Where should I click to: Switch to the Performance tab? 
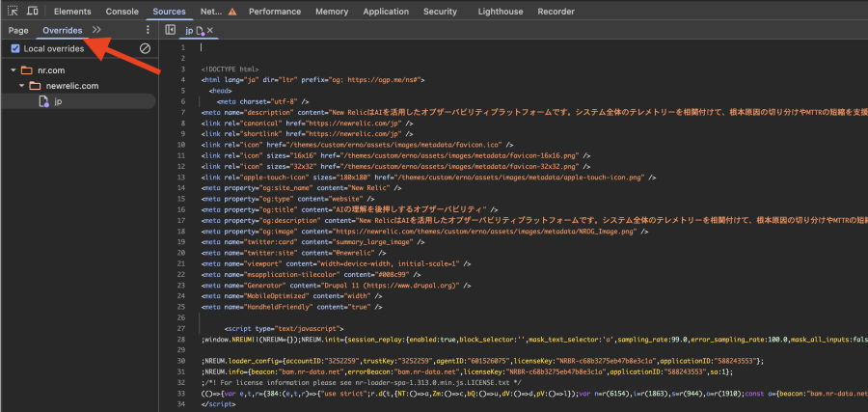click(275, 12)
